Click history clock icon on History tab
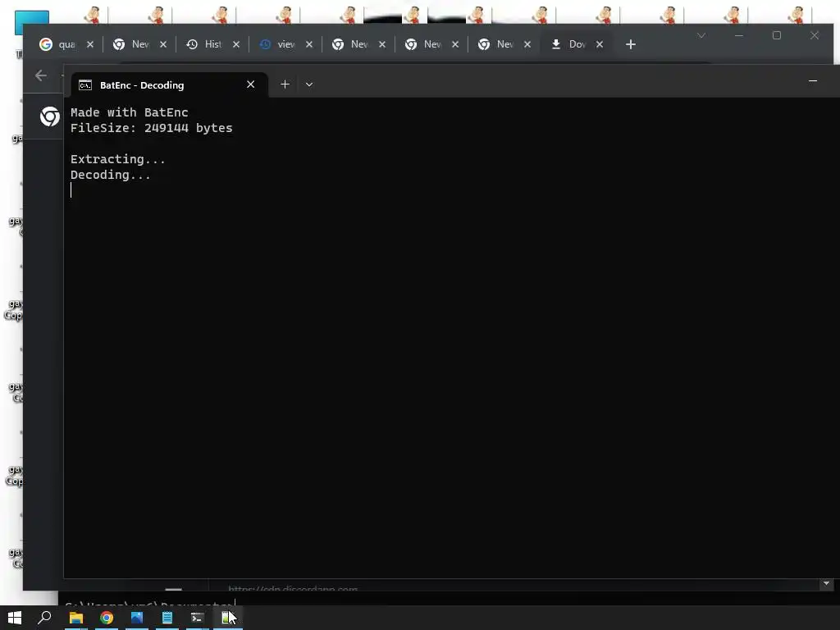Screen dimensions: 840x630 click(x=192, y=44)
